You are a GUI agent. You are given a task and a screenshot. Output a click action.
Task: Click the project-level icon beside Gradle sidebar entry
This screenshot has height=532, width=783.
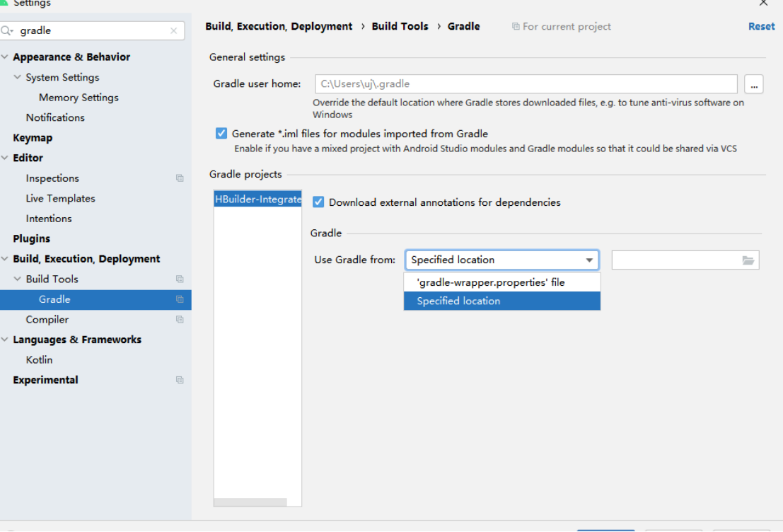(x=180, y=299)
